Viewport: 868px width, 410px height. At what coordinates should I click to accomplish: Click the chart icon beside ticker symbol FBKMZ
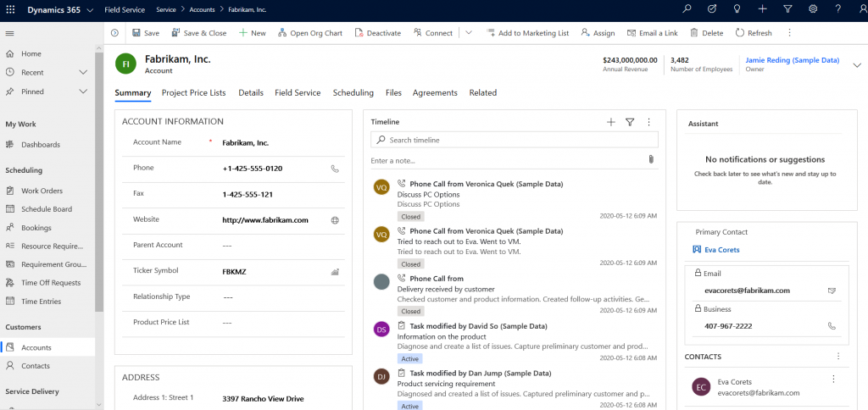pos(335,272)
